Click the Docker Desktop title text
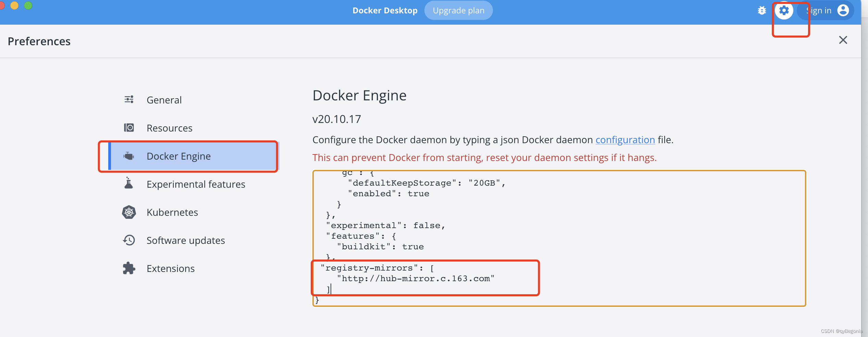 pyautogui.click(x=385, y=11)
